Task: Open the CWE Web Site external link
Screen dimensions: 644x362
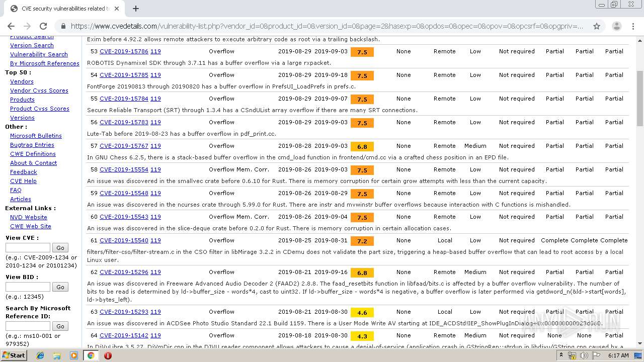Action: 31,226
